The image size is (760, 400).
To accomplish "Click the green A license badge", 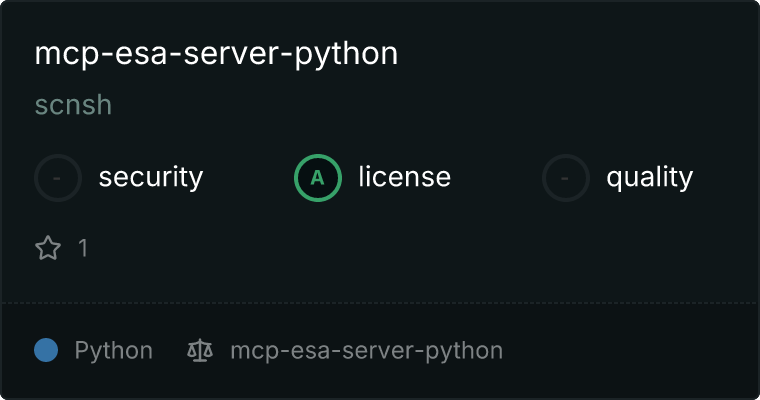I will 318,178.
